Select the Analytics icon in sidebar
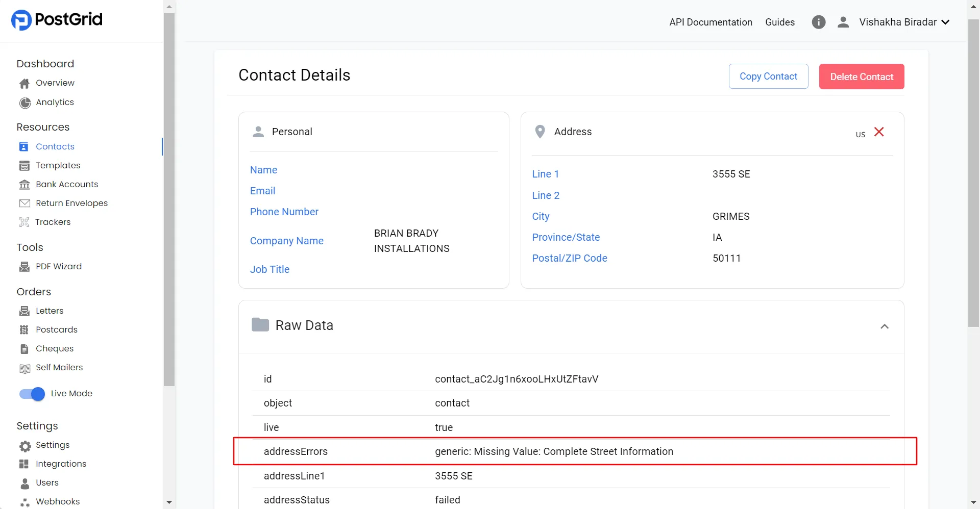 [x=24, y=103]
